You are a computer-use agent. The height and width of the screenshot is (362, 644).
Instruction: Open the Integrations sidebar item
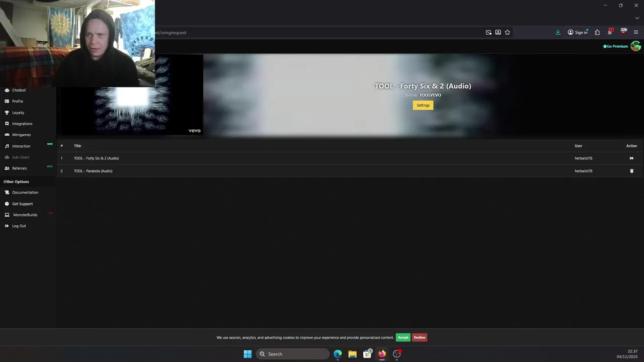pos(22,124)
